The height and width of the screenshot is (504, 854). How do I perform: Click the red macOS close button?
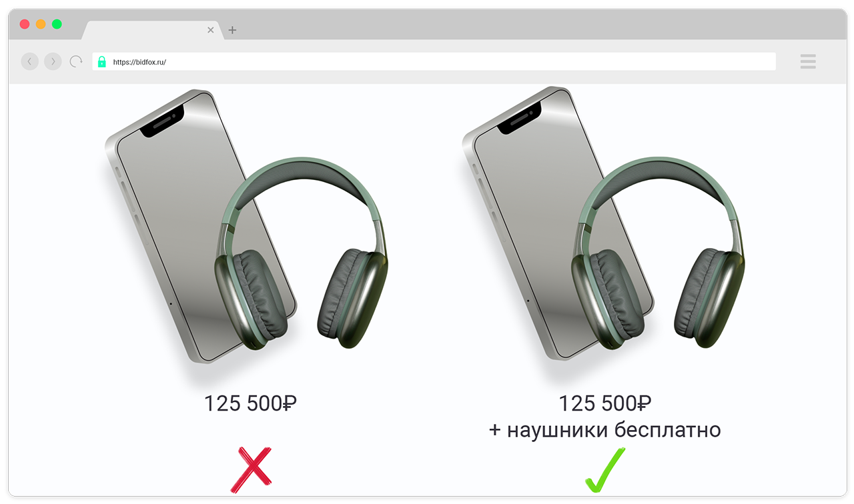coord(25,24)
